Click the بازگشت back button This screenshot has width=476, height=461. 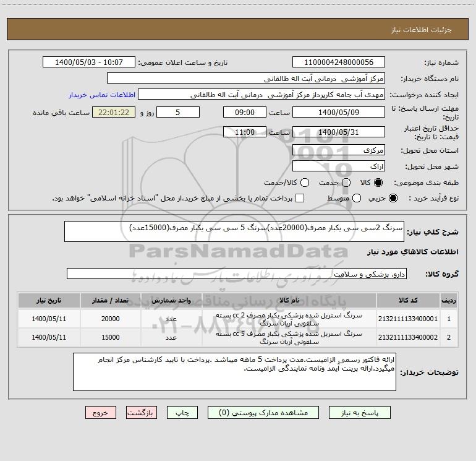pyautogui.click(x=142, y=413)
